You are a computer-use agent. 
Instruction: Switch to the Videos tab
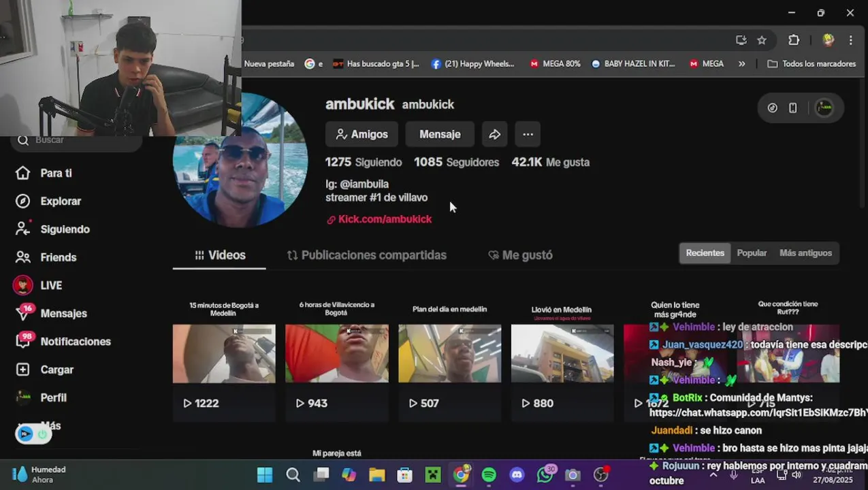point(219,255)
